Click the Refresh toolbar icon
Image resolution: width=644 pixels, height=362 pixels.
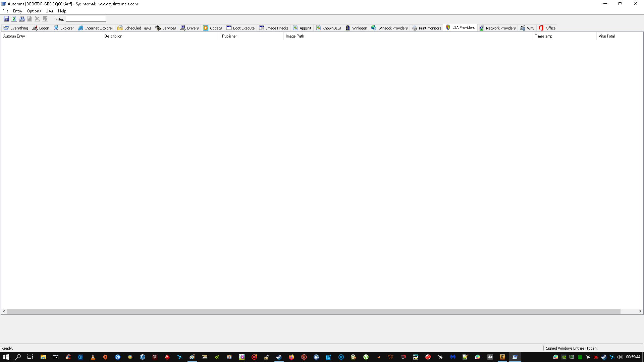click(x=14, y=19)
